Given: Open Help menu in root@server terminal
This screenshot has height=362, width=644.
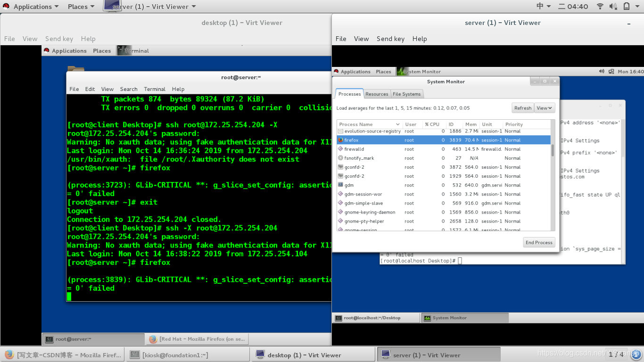Looking at the screenshot, I should click(178, 89).
